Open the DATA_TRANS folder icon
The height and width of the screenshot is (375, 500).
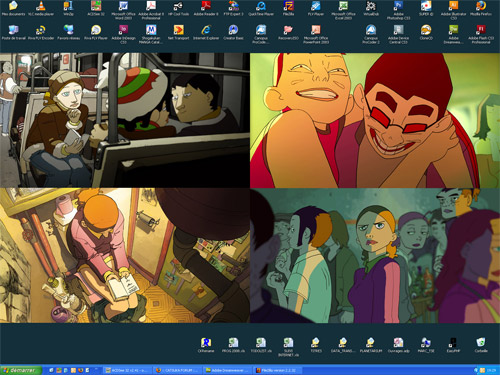[x=343, y=345]
